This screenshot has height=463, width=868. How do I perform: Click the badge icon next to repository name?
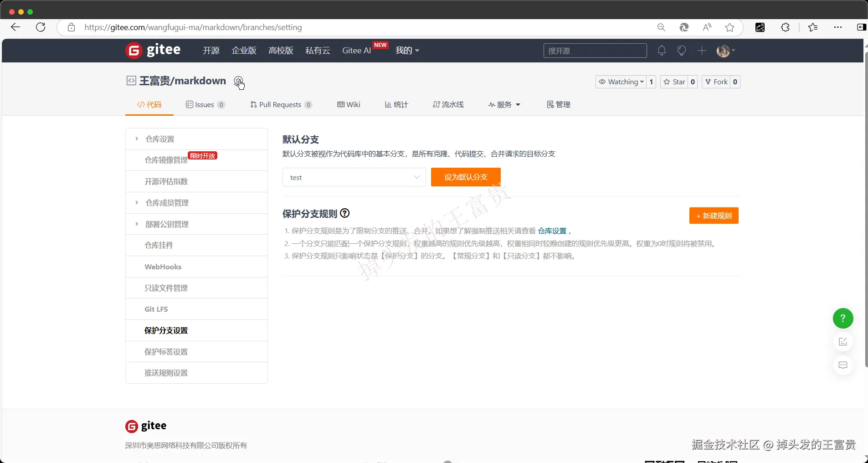(238, 81)
